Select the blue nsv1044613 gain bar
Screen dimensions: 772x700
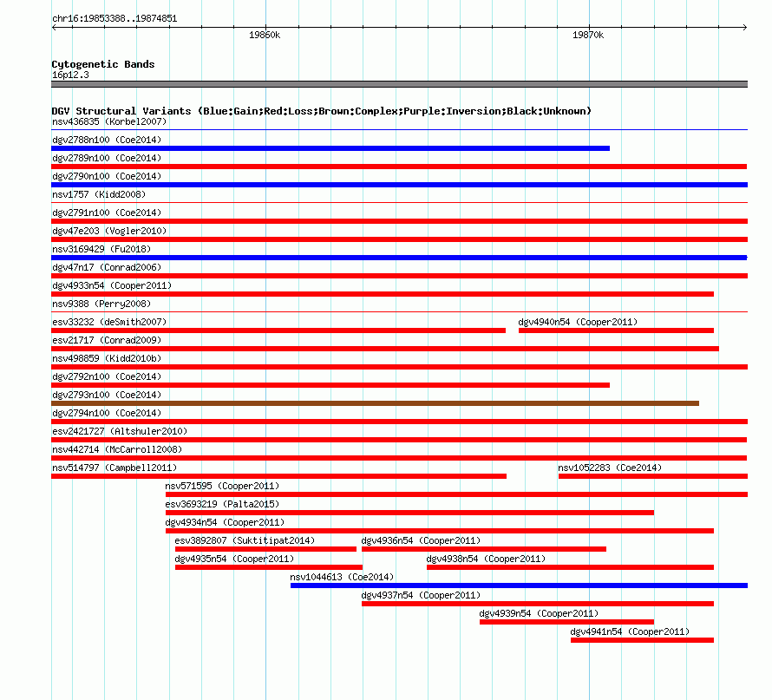click(519, 586)
